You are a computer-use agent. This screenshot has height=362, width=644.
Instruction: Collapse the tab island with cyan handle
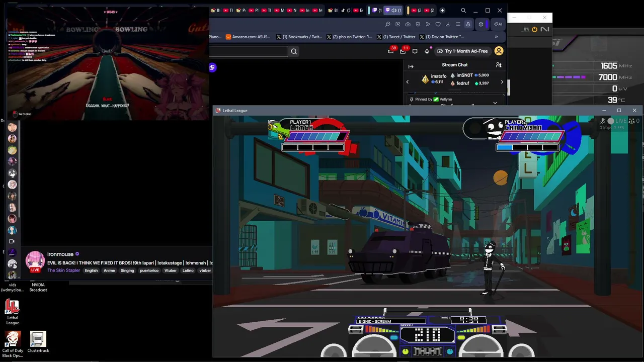(x=369, y=10)
